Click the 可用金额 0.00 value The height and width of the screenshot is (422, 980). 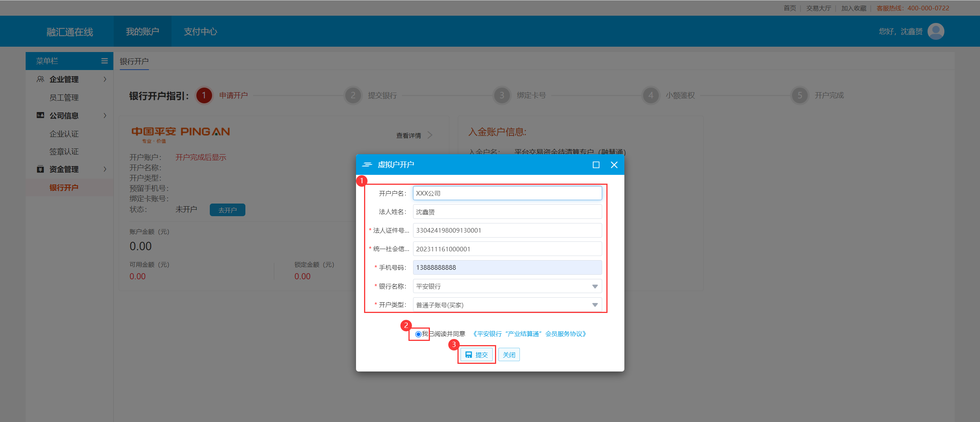tap(137, 276)
